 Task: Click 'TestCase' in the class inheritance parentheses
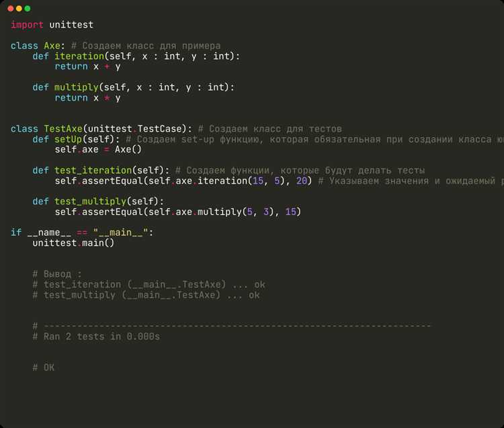(160, 129)
